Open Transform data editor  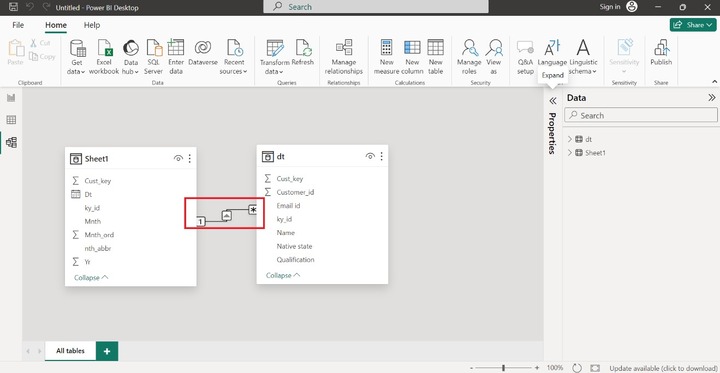[x=275, y=57]
